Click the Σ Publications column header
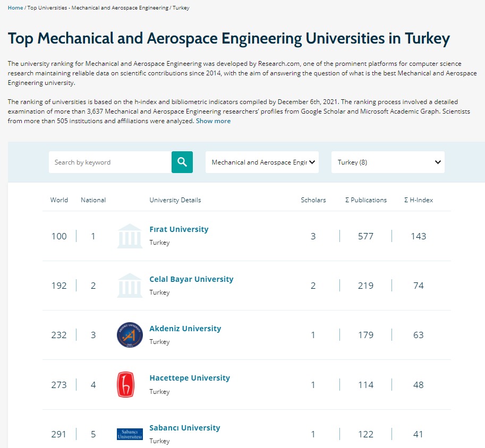 (366, 200)
